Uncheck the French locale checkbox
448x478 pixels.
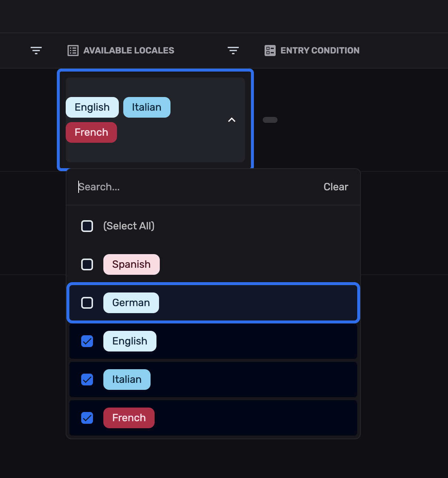point(87,418)
